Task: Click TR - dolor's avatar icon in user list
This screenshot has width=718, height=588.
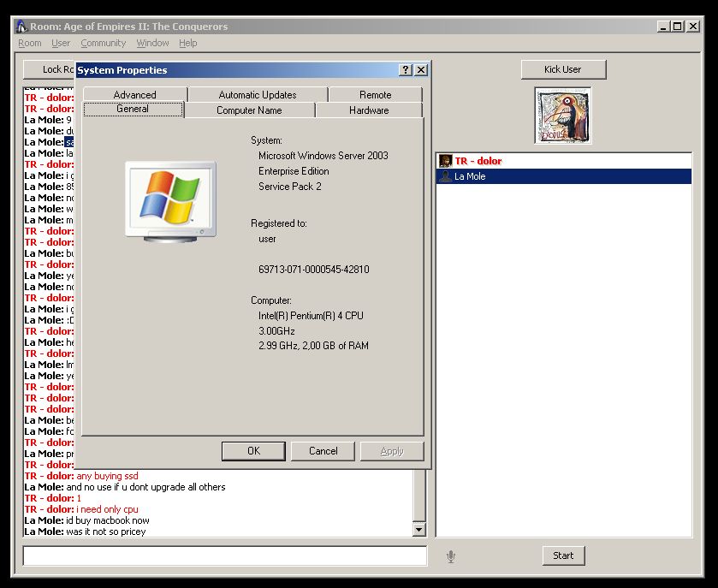Action: [x=445, y=161]
